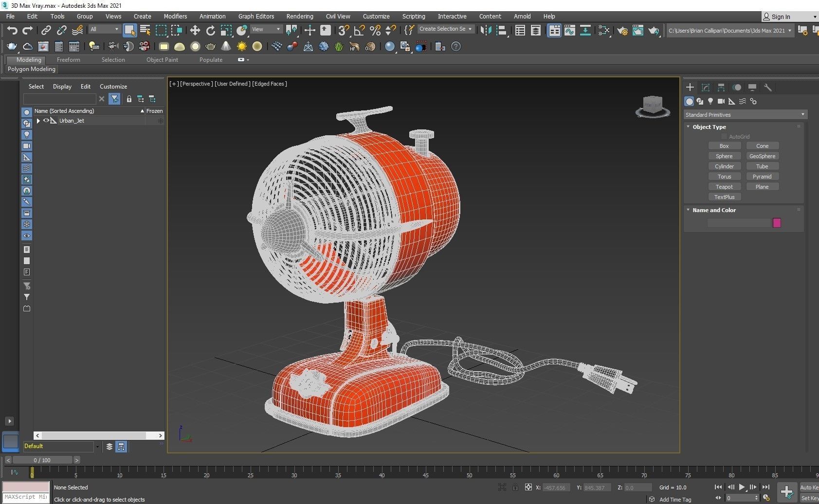Click the Torus primitive button
The height and width of the screenshot is (504, 819).
[x=724, y=177]
